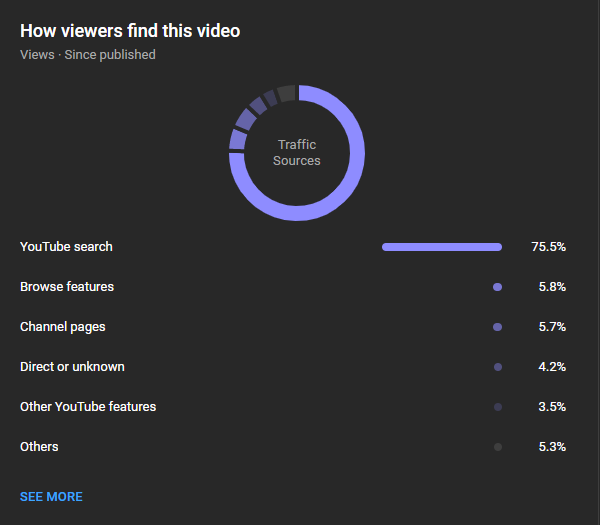
Task: Click the Direct or unknown color dot
Action: point(497,367)
